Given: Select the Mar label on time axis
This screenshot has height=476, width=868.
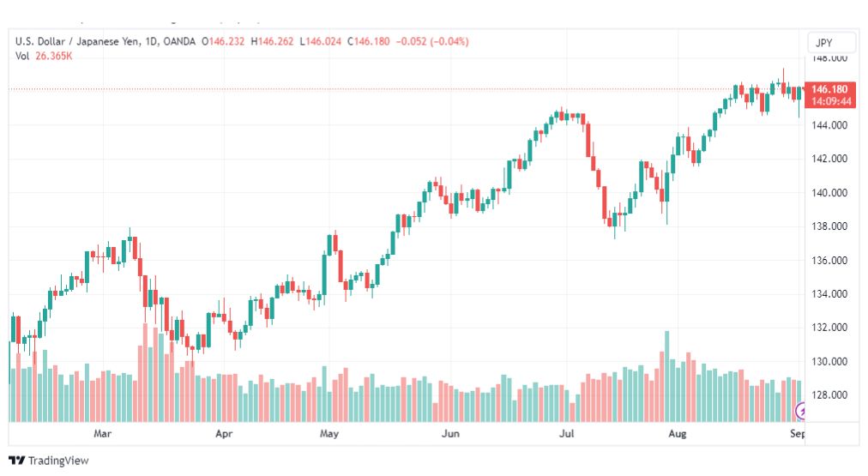Looking at the screenshot, I should click(104, 434).
